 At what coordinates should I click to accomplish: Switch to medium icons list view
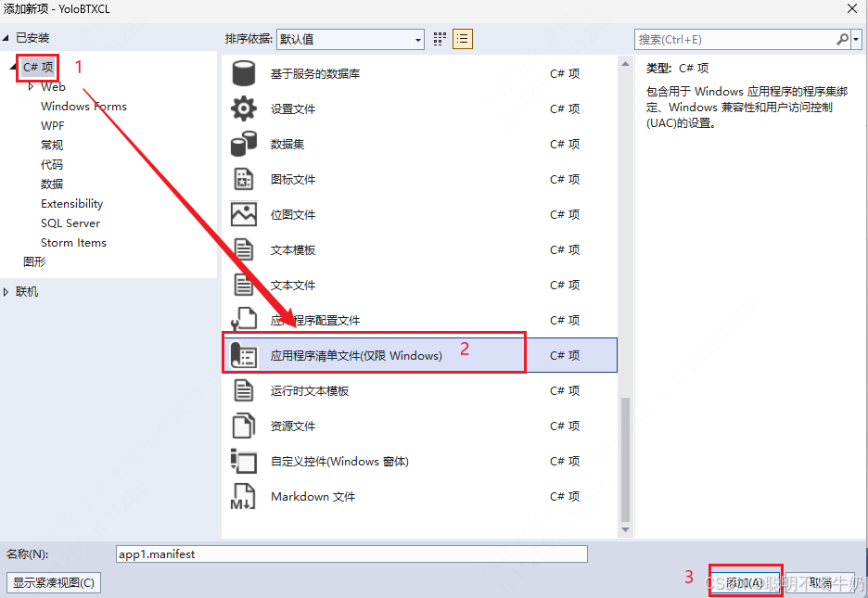coord(463,39)
